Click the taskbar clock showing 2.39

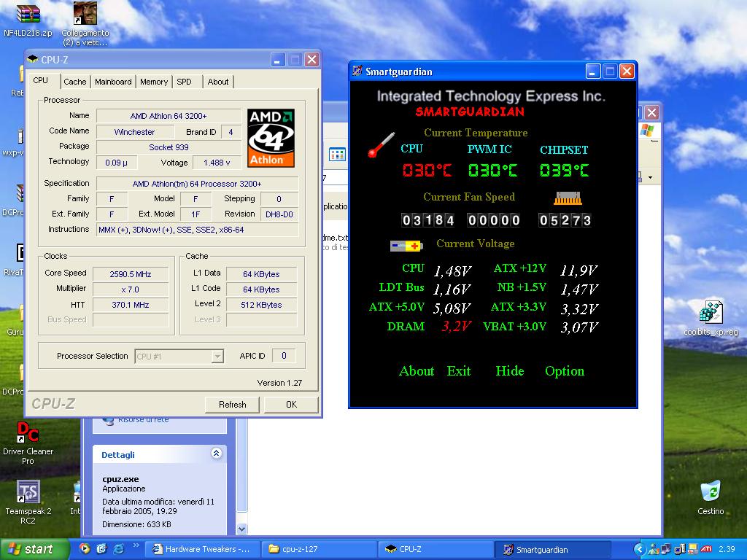click(727, 549)
